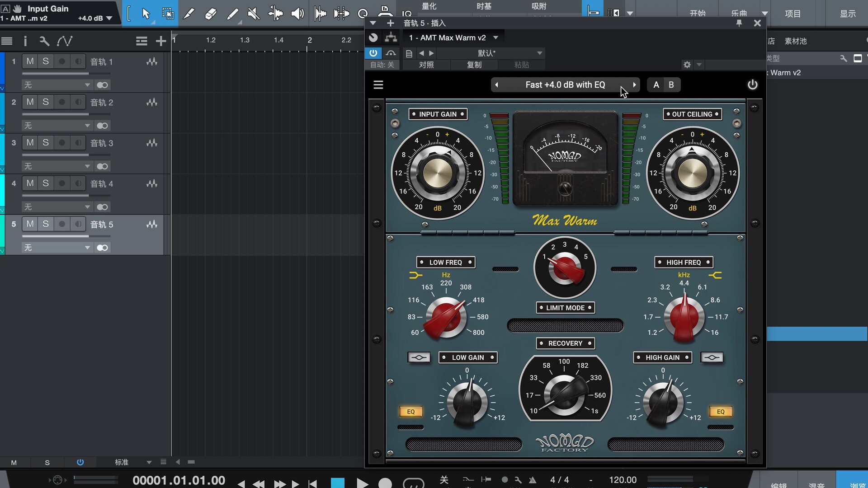Open plugin settings gear icon
868x488 pixels.
click(x=687, y=65)
